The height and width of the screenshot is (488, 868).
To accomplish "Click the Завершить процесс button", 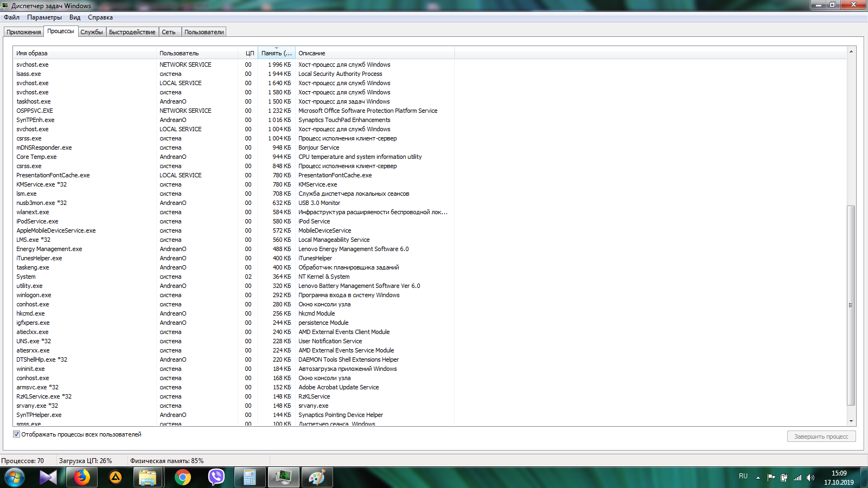I will [821, 436].
